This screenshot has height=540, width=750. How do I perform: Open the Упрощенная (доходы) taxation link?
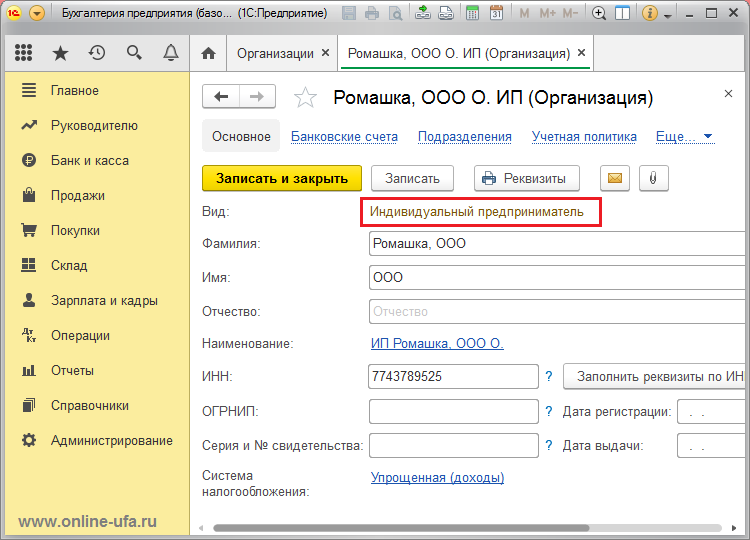pyautogui.click(x=437, y=477)
